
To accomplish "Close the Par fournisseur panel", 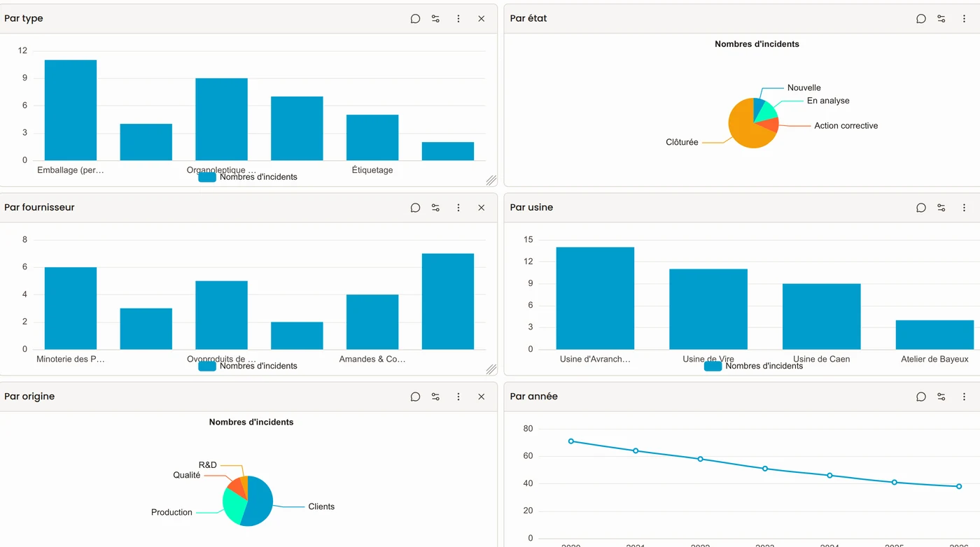I will pos(482,208).
